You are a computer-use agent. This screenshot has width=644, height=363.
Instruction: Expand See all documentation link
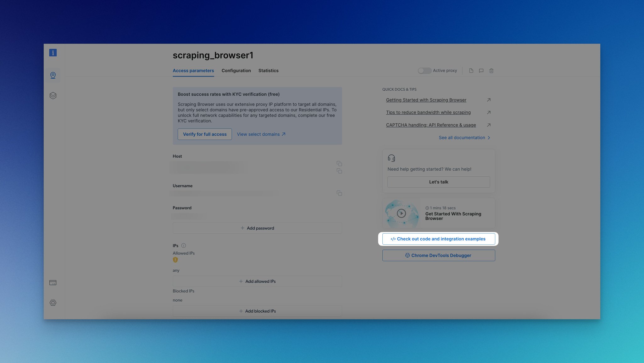pyautogui.click(x=464, y=138)
